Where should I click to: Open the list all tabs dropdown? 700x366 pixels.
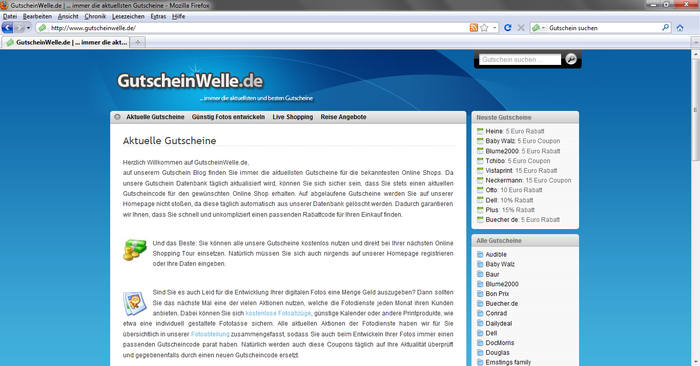(x=696, y=42)
